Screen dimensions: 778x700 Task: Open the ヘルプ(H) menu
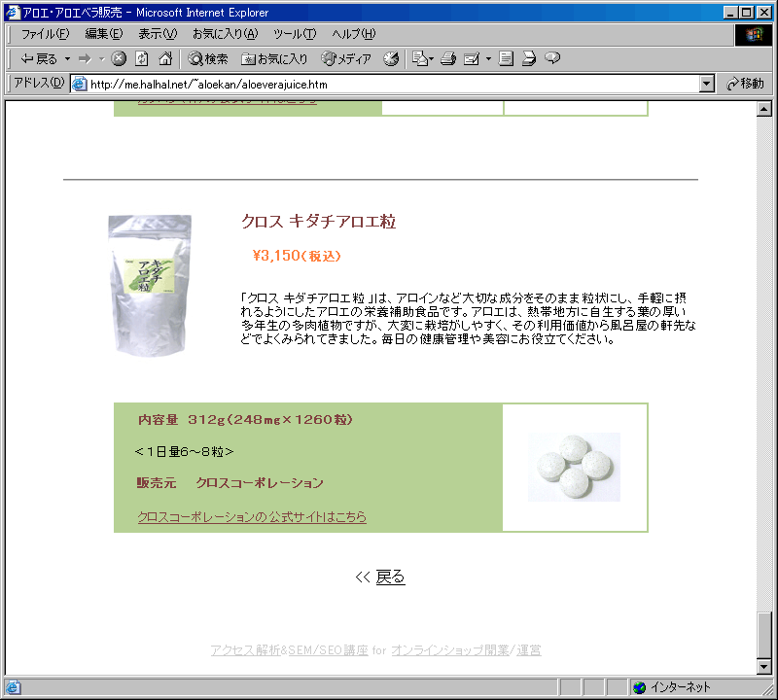(354, 34)
